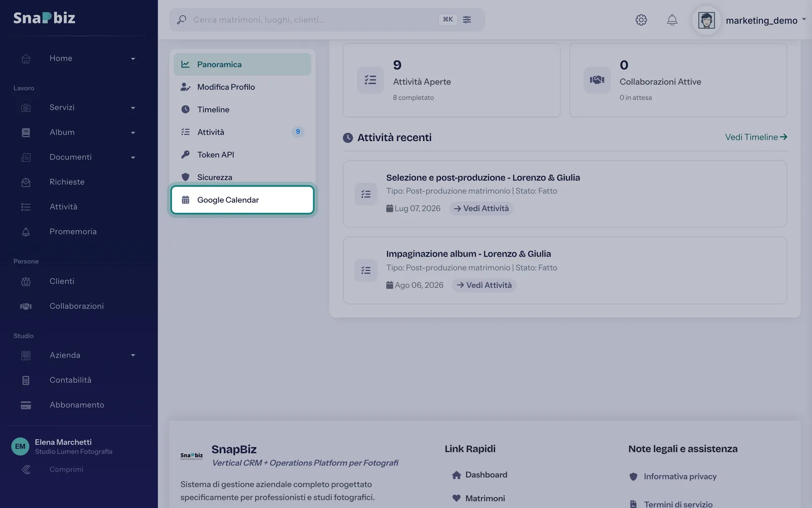Click Vedi Attività for Lug 07, 2026
The width and height of the screenshot is (812, 508).
pyautogui.click(x=481, y=208)
